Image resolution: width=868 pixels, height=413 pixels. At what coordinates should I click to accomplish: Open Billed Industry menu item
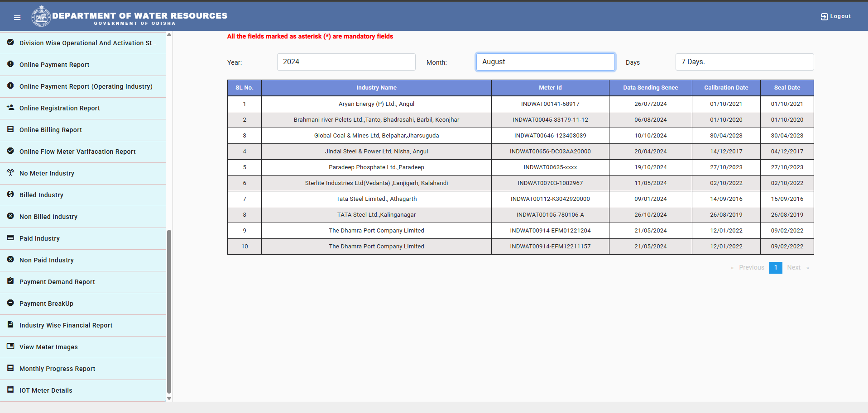83,195
